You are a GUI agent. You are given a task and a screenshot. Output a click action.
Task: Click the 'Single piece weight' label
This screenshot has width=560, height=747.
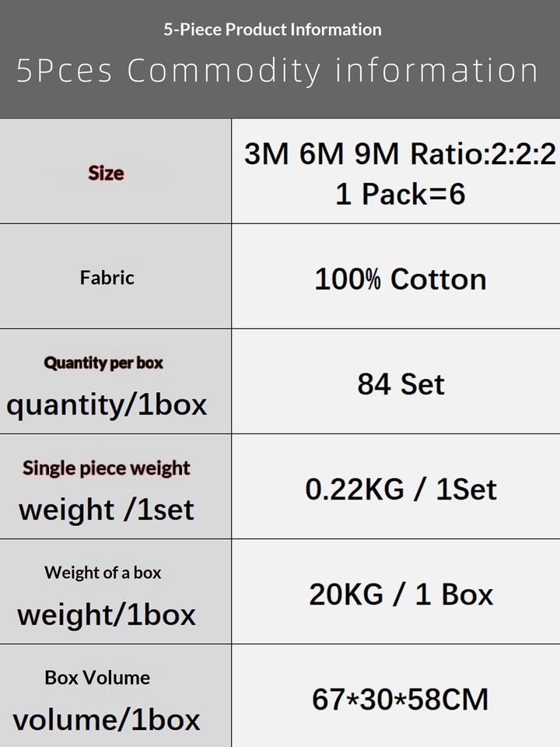107,468
